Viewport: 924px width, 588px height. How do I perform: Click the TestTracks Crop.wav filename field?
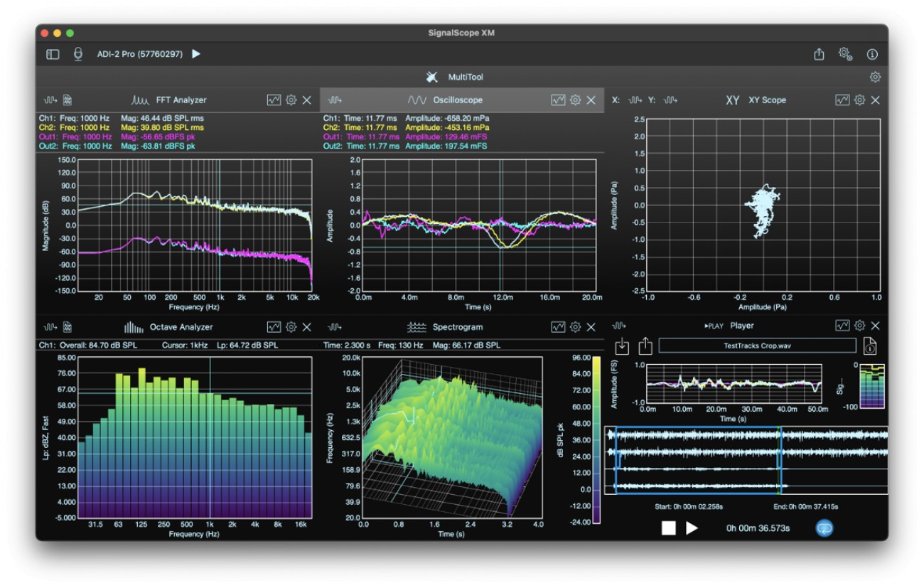[756, 346]
